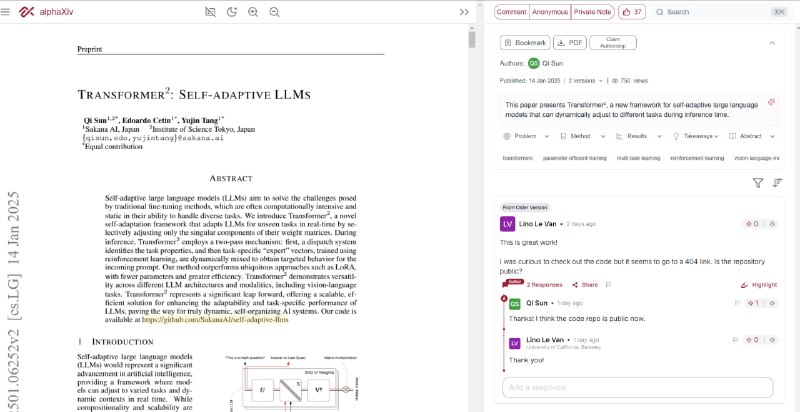
Task: Focus the Search field
Action: point(719,12)
